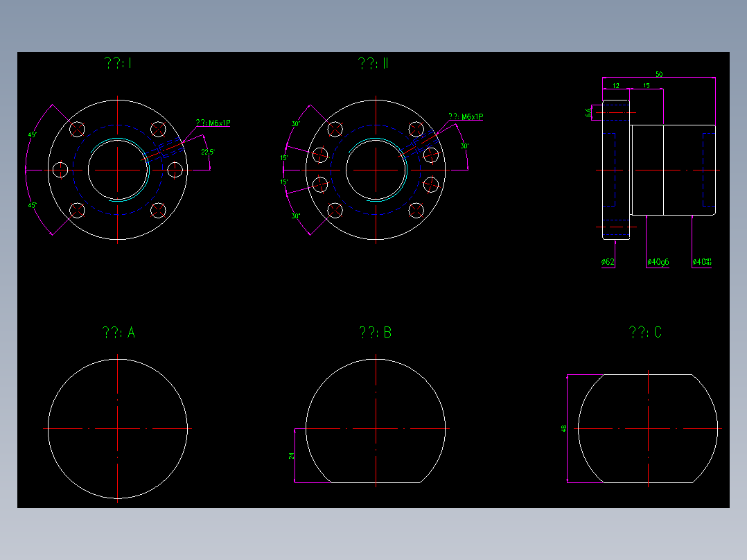Click the 22.5 degree angle dimension
747x560 pixels.
206,151
